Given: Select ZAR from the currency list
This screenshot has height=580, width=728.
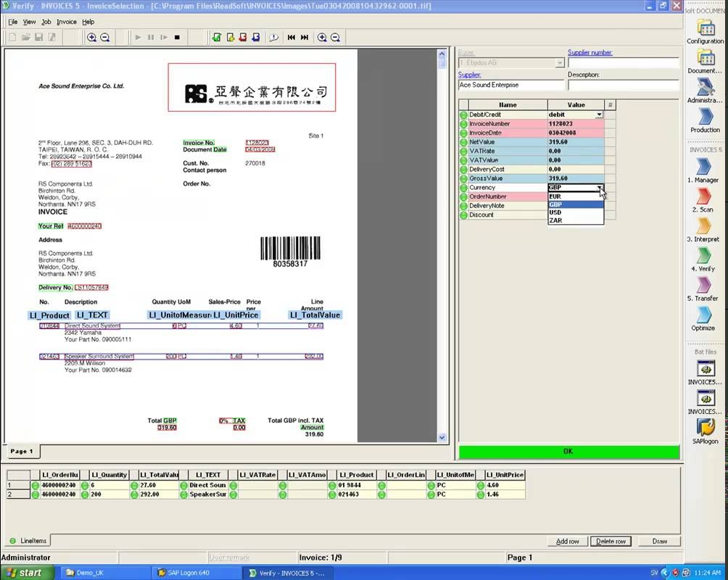Looking at the screenshot, I should 576,220.
